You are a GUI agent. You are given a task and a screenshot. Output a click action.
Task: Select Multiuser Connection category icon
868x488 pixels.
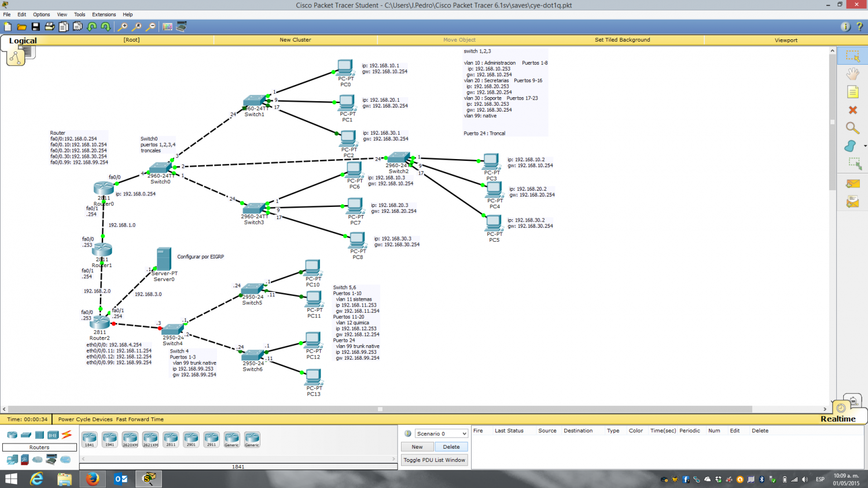tap(65, 460)
